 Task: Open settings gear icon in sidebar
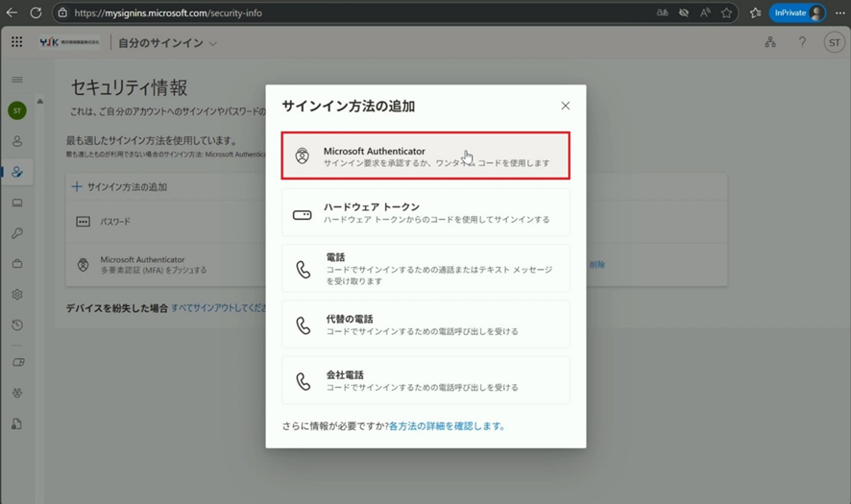pos(17,295)
